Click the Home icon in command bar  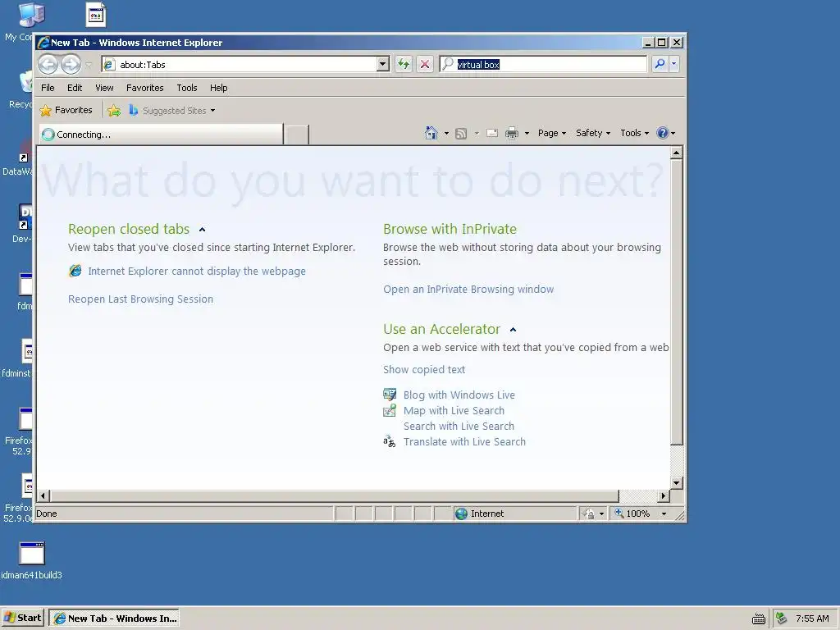(431, 133)
